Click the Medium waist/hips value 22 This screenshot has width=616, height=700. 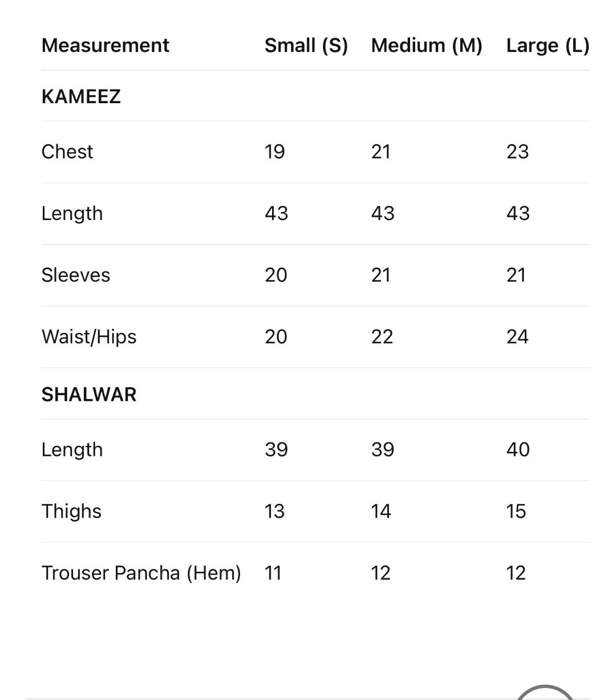coord(382,336)
